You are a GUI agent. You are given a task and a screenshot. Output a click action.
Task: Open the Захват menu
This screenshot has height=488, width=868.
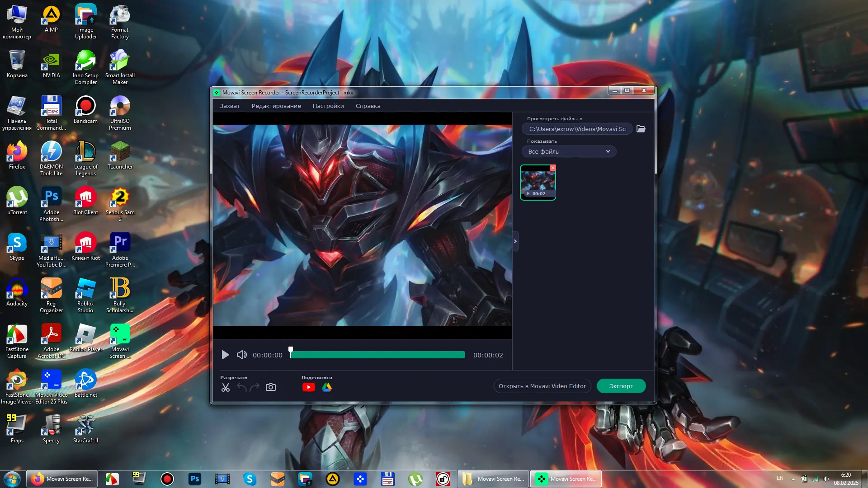click(x=230, y=106)
